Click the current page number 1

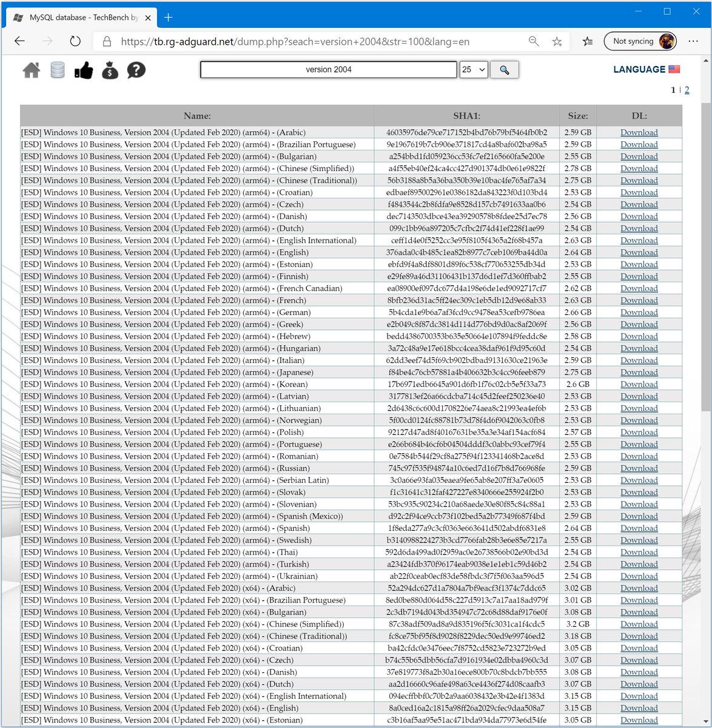click(x=673, y=90)
